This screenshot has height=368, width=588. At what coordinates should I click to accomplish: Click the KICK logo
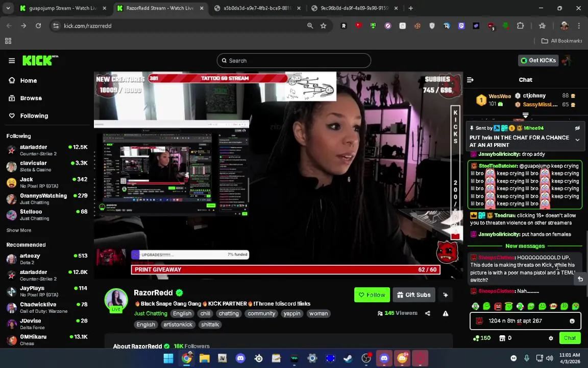click(40, 60)
